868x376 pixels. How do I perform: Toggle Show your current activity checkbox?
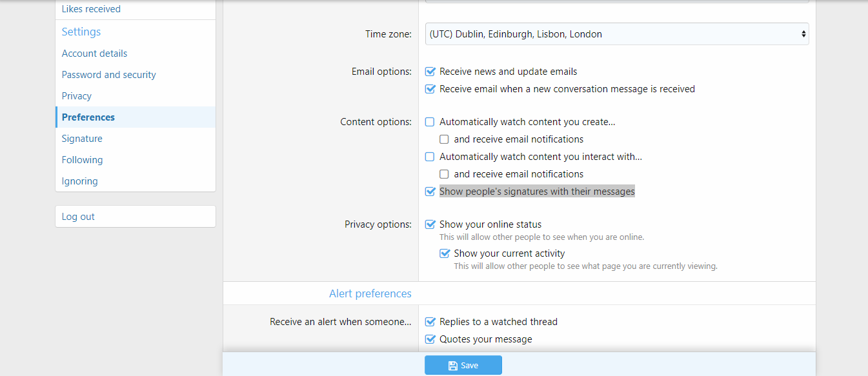click(x=445, y=253)
